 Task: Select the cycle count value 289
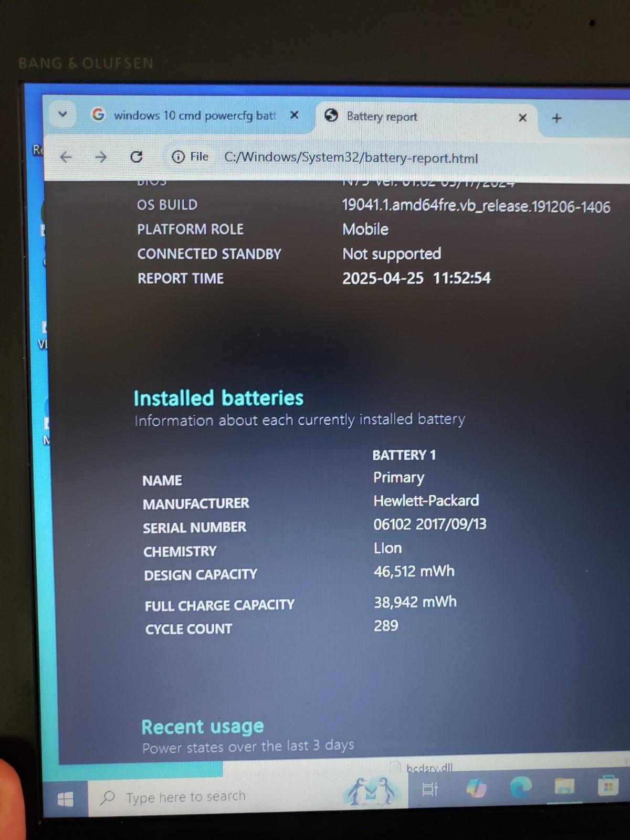click(x=386, y=625)
